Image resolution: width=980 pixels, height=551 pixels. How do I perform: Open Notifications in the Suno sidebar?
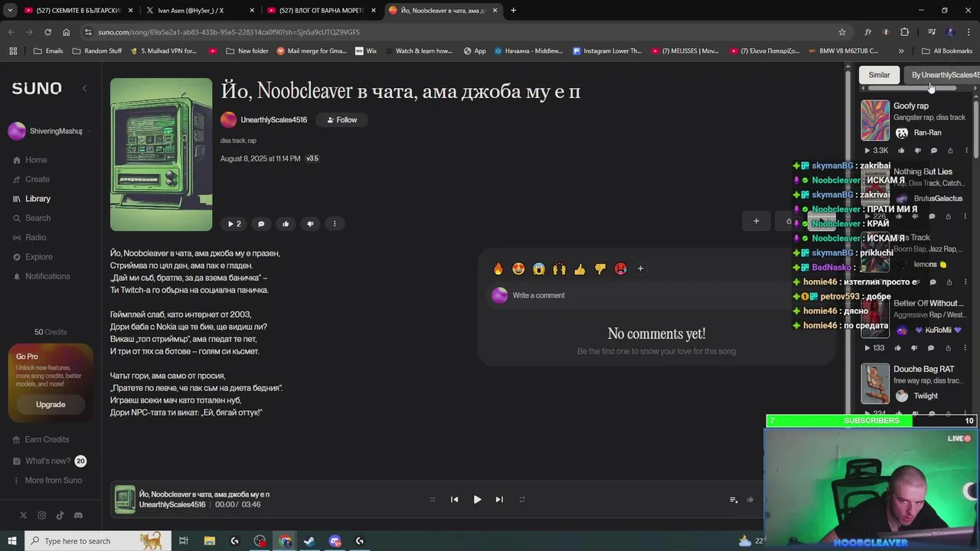tap(41, 276)
